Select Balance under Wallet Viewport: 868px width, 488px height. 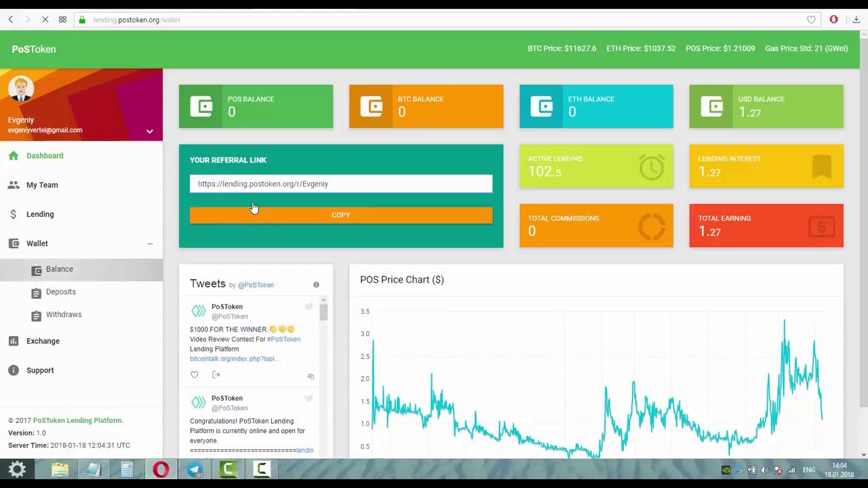tap(81, 269)
